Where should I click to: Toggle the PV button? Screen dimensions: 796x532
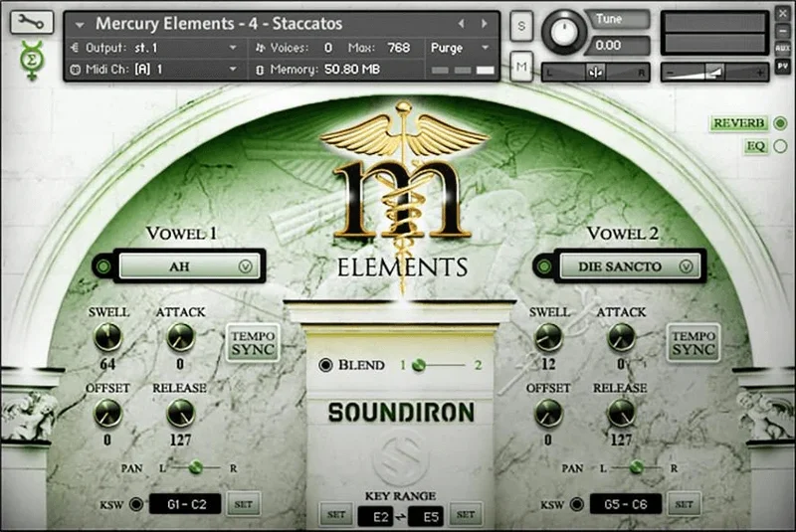pyautogui.click(x=783, y=66)
